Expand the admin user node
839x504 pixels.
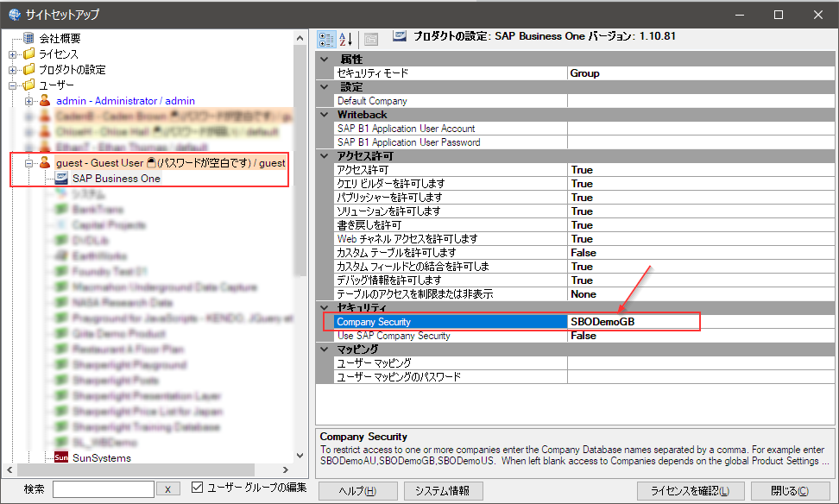pyautogui.click(x=28, y=101)
